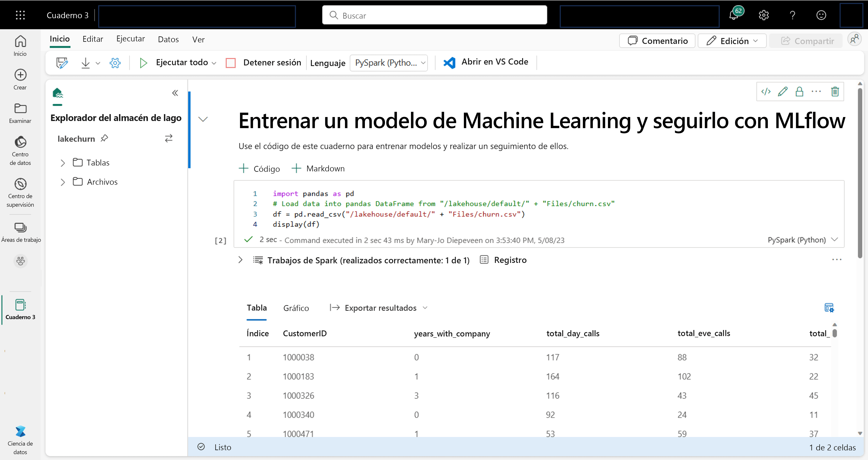Toggle the markdown cell code view
Image resolution: width=868 pixels, height=460 pixels.
coord(766,91)
